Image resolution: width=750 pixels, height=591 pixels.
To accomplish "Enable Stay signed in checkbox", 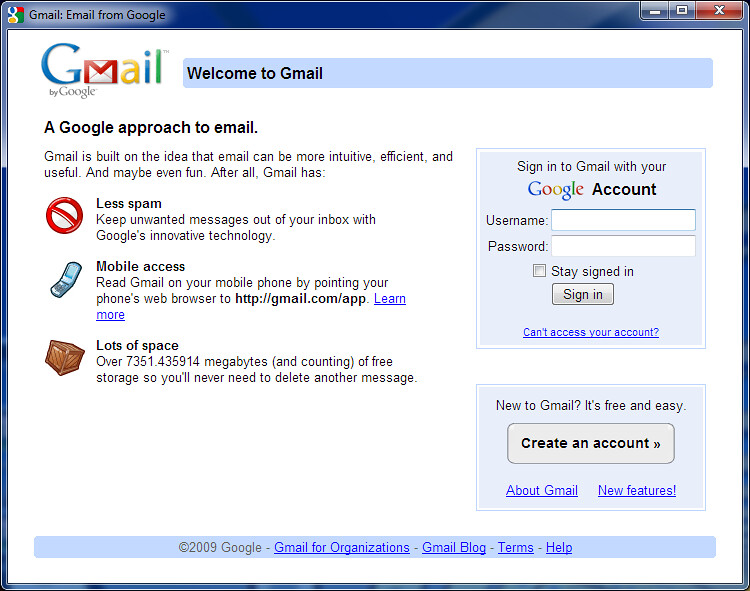I will [539, 271].
